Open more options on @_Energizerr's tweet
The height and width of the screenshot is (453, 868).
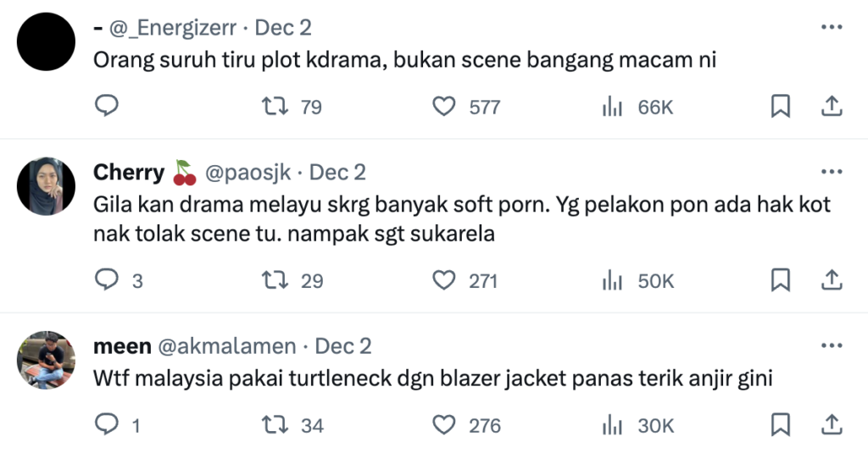tap(832, 28)
